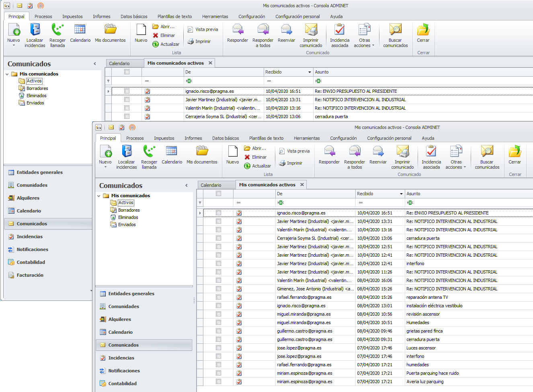
Task: Click Recoger llamada in the back window ribbon
Action: 57,35
